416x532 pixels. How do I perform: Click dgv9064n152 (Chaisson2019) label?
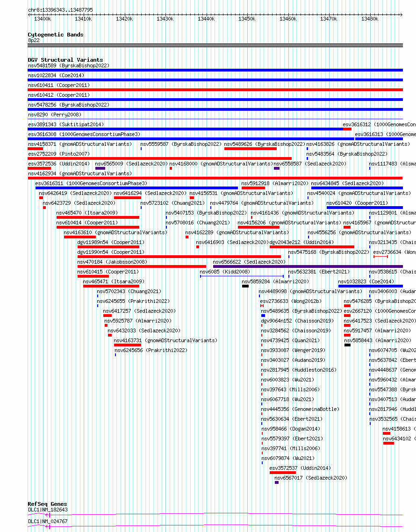point(297,321)
